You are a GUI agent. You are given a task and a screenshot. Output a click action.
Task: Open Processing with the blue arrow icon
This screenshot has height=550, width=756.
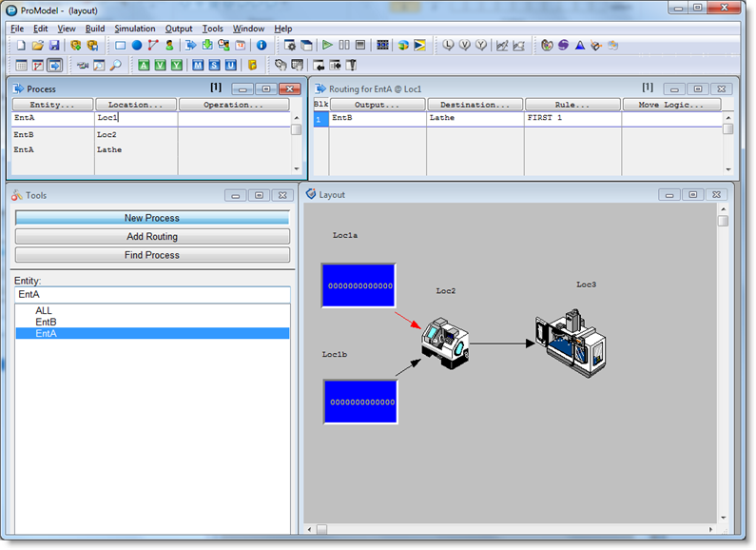coord(191,46)
